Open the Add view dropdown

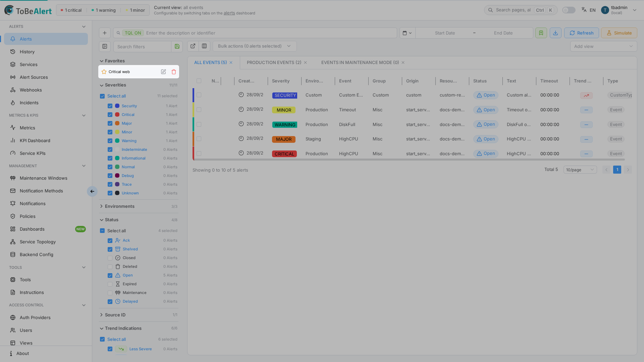click(x=603, y=46)
